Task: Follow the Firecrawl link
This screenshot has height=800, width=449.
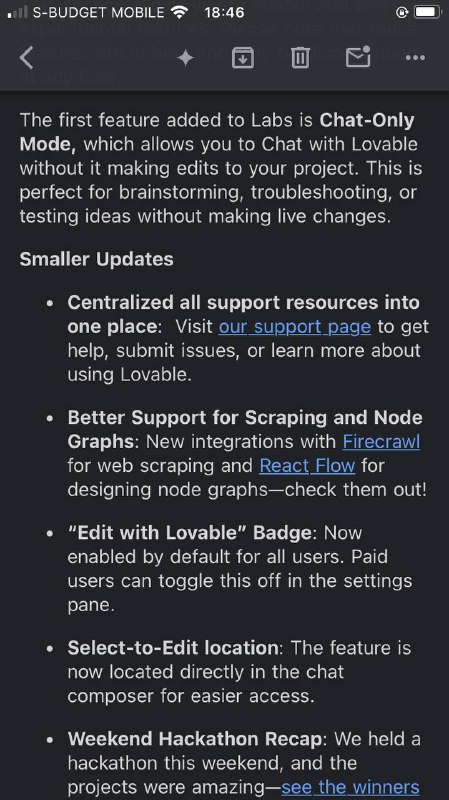Action: click(381, 441)
